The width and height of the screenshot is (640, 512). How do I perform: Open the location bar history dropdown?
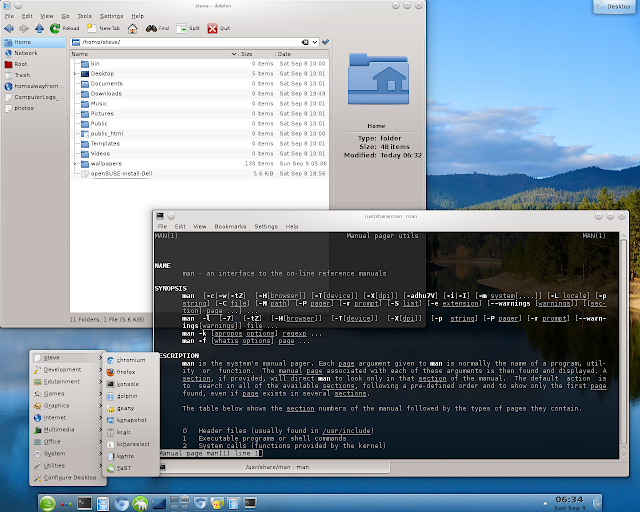(315, 42)
